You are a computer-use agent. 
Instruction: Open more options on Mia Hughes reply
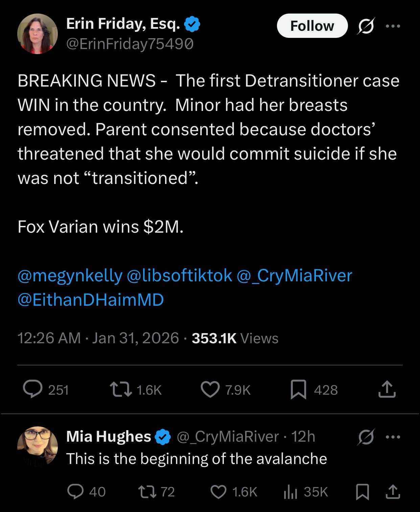point(393,437)
